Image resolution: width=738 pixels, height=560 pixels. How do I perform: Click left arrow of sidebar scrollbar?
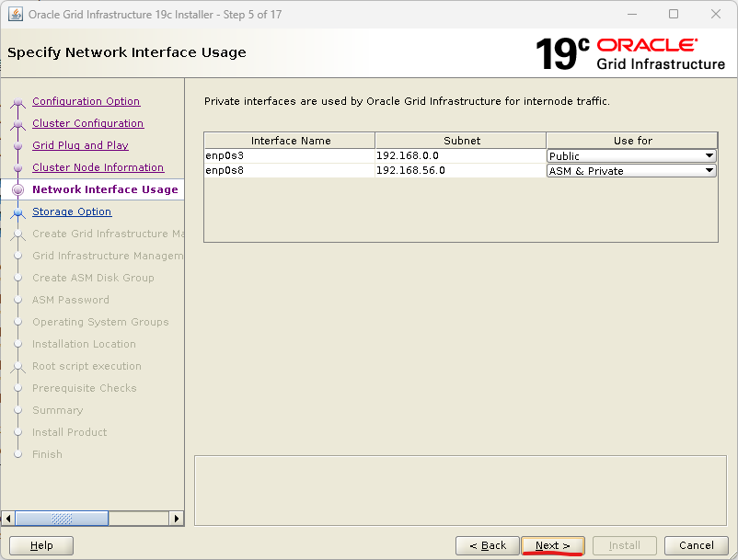coord(8,519)
